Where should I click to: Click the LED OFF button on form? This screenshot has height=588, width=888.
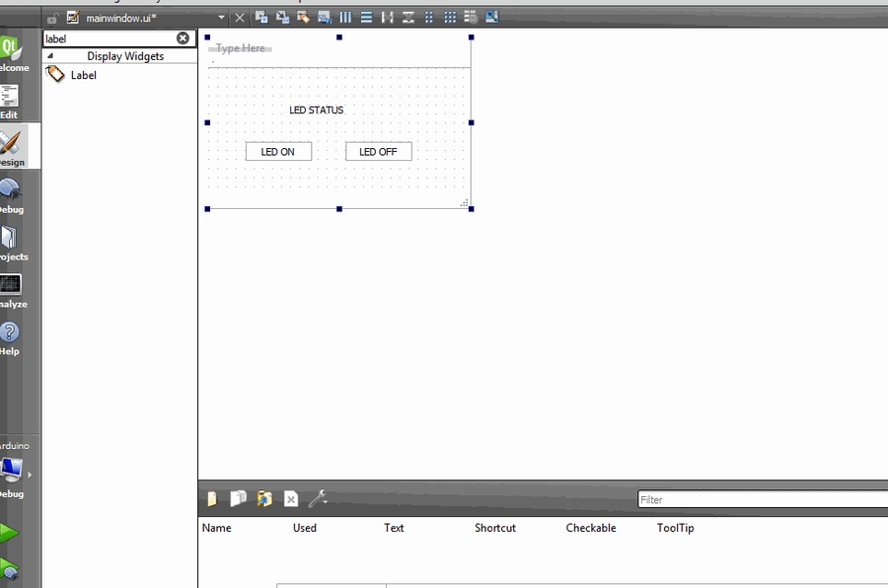[378, 152]
